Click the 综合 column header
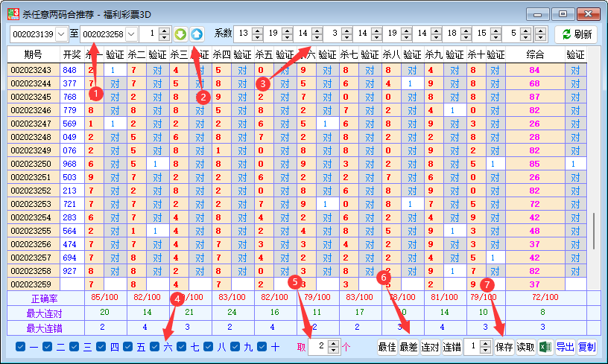Screen dimensions: 608x364 (x=535, y=54)
